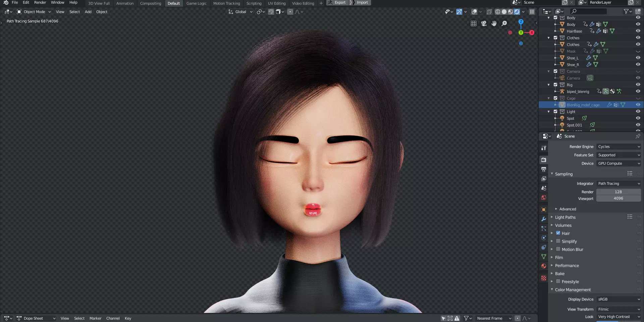Toggle snapping magnet in viewport header

coord(271,12)
